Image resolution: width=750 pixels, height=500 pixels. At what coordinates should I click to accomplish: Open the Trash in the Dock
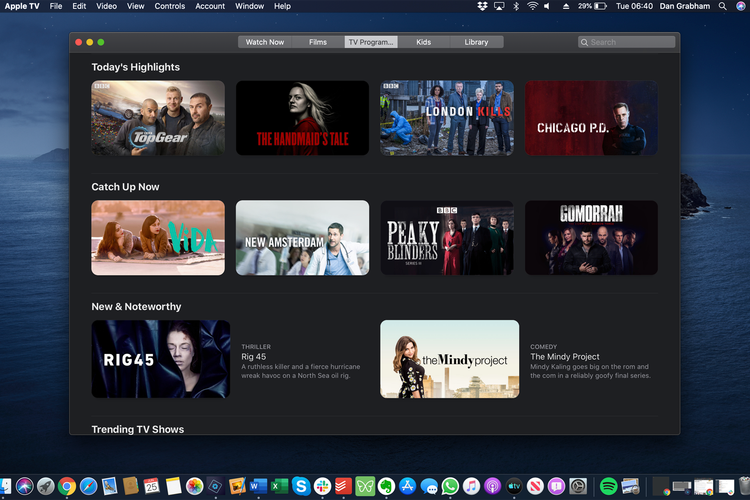coord(745,487)
